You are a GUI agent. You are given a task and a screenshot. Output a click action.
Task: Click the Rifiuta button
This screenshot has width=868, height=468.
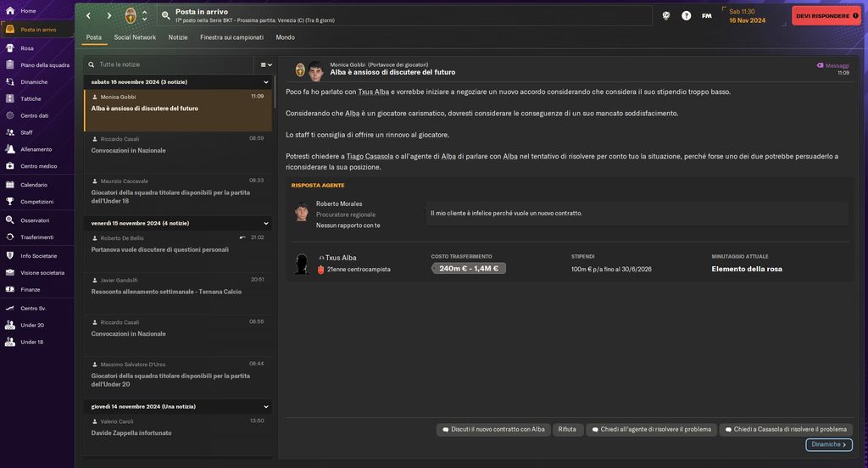[567, 430]
